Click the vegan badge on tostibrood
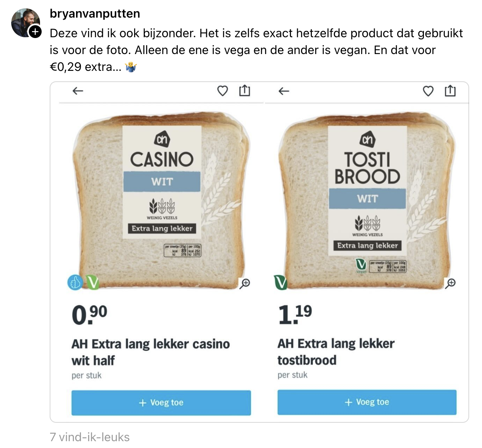The width and height of the screenshot is (482, 448). [281, 283]
